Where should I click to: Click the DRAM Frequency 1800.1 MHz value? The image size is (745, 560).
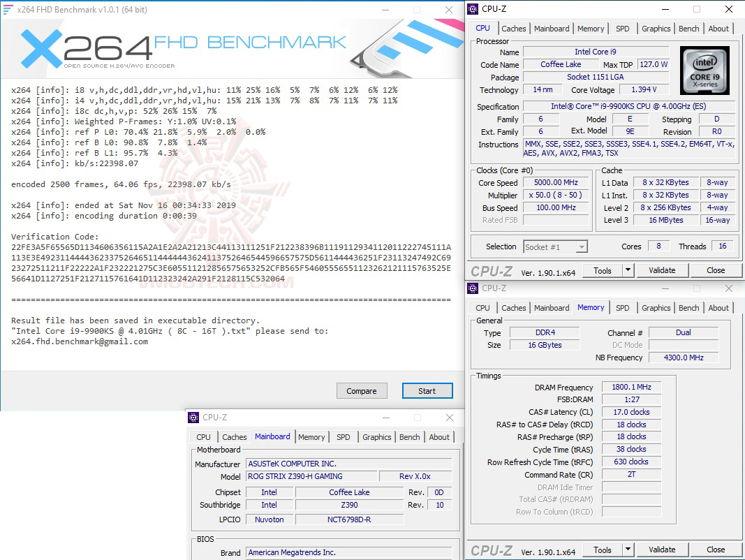631,387
